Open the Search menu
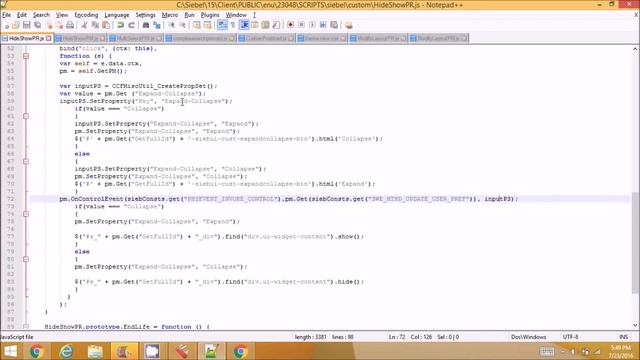The width and height of the screenshot is (640, 360). click(x=41, y=15)
